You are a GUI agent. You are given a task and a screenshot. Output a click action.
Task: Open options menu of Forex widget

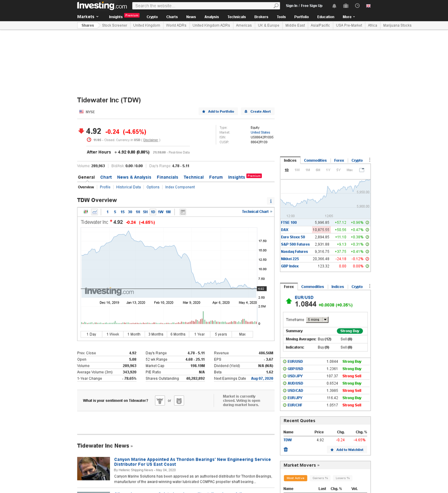369,286
